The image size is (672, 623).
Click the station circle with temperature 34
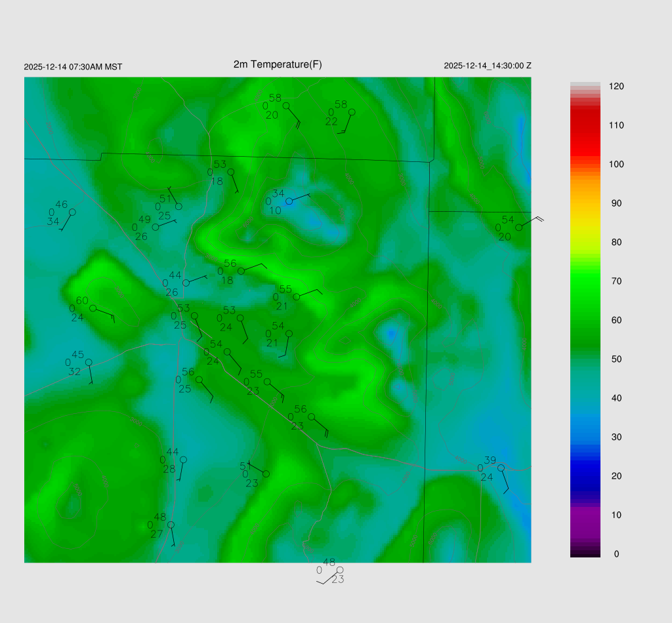tap(289, 201)
